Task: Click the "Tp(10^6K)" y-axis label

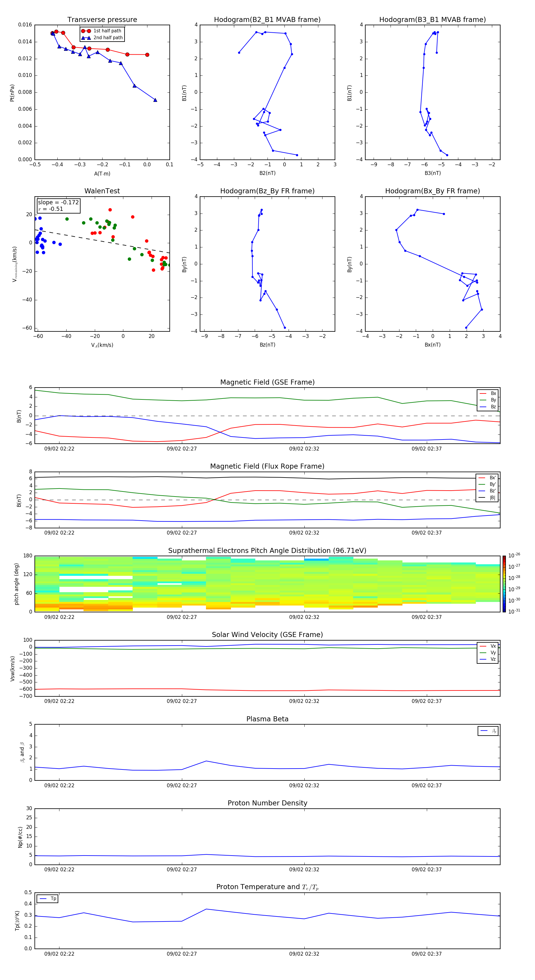Action: point(17,921)
